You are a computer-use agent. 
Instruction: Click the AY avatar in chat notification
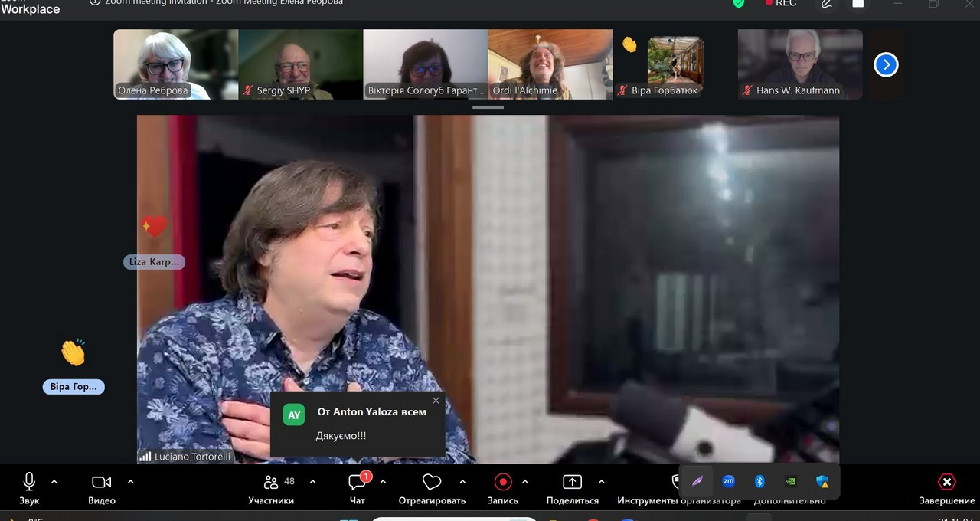tap(294, 415)
